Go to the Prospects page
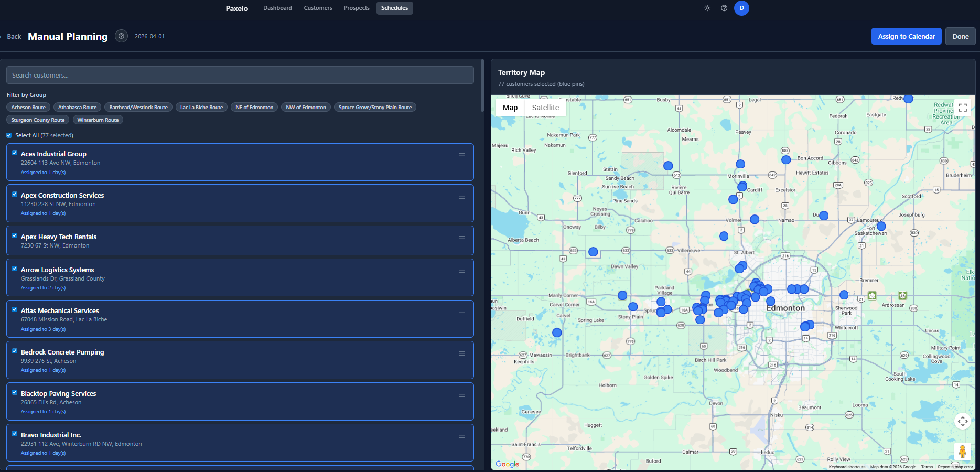 (x=357, y=8)
